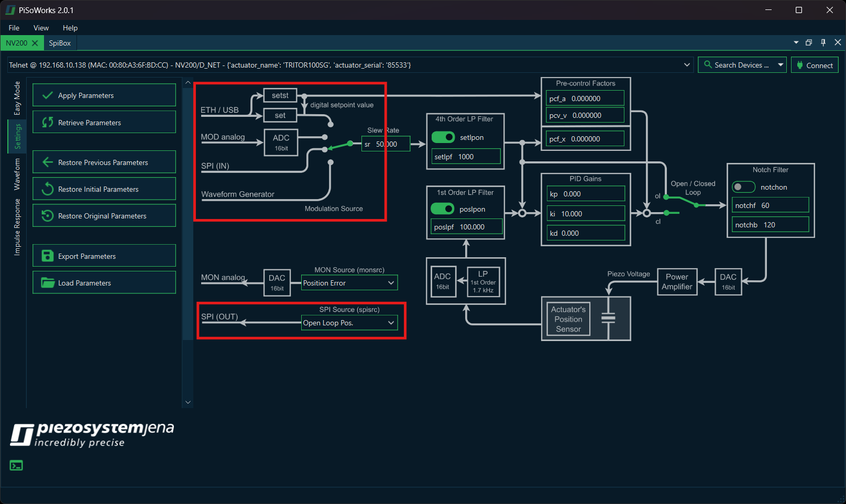
Task: Click the pin icon in the tab bar
Action: [x=823, y=42]
